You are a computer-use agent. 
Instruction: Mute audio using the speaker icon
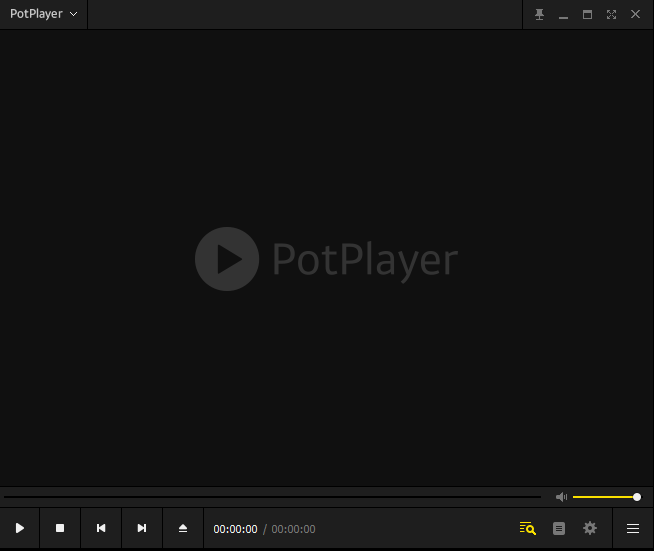(x=561, y=497)
